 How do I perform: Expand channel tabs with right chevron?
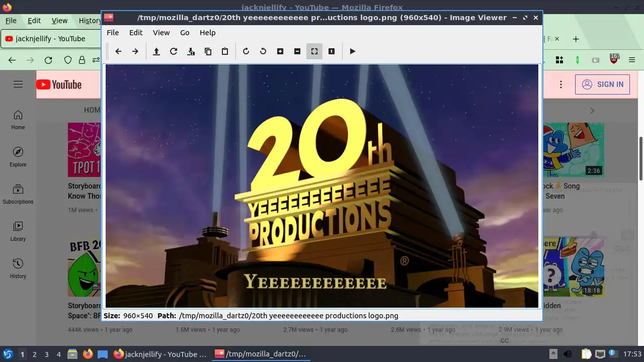point(592,111)
